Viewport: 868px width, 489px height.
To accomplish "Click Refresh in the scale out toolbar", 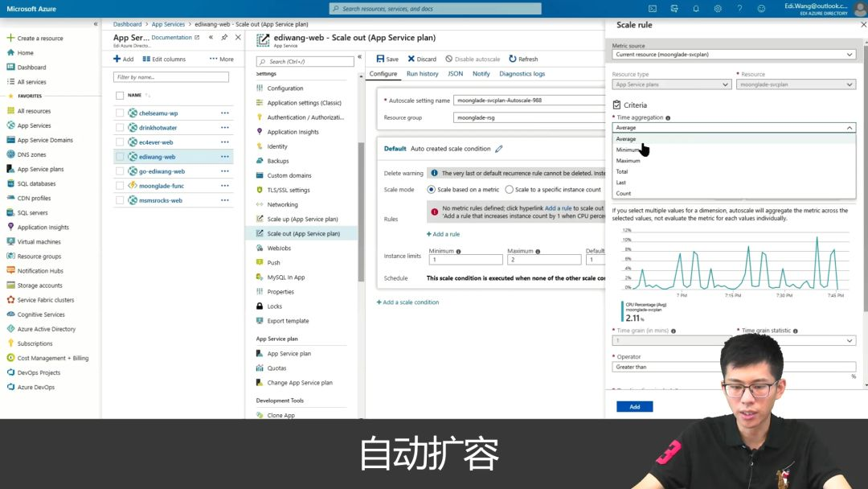I will coord(523,59).
